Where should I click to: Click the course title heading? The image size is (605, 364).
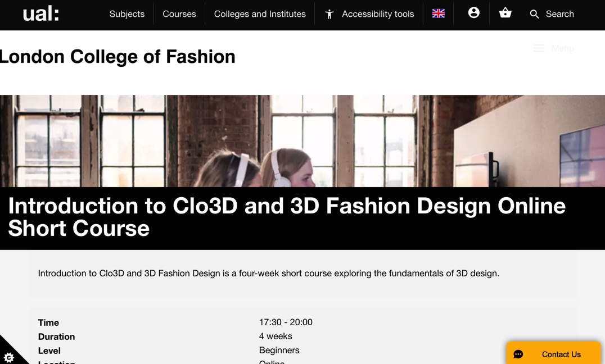coord(287,217)
